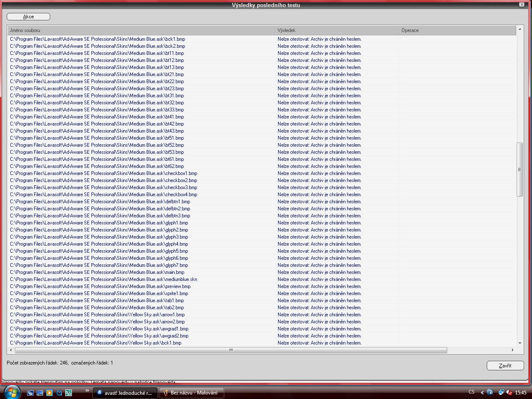Image resolution: width=532 pixels, height=399 pixels.
Task: Click the avast! tray icon
Action: [x=490, y=392]
